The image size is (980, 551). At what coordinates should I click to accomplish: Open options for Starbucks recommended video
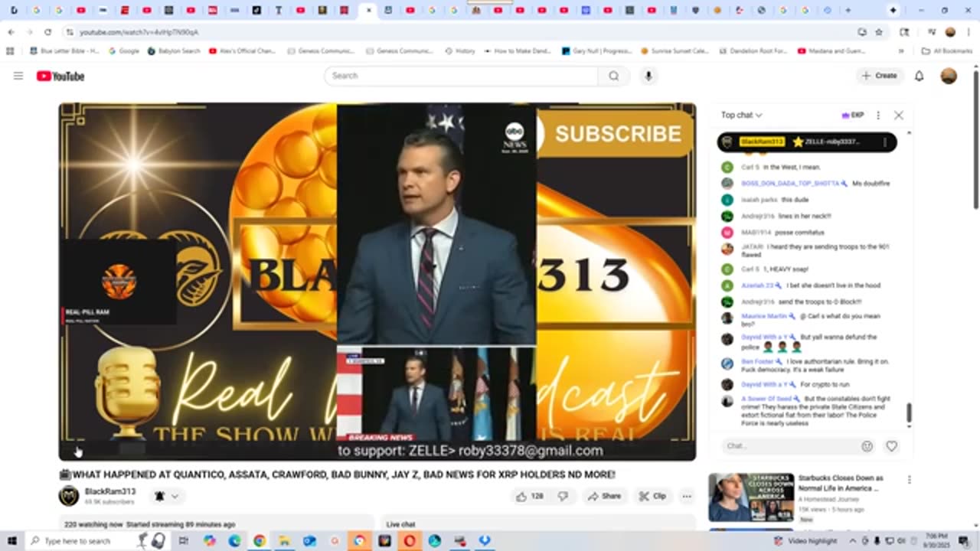pyautogui.click(x=909, y=480)
